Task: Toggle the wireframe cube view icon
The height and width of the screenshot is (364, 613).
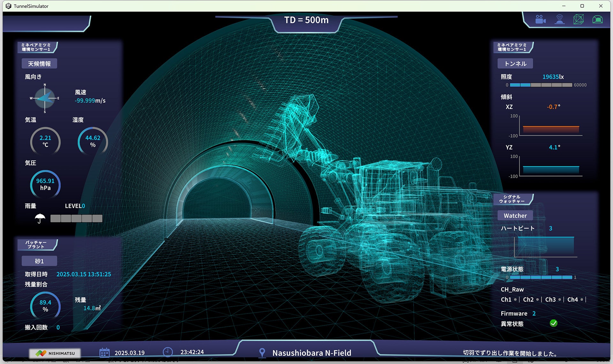Action: pyautogui.click(x=578, y=19)
